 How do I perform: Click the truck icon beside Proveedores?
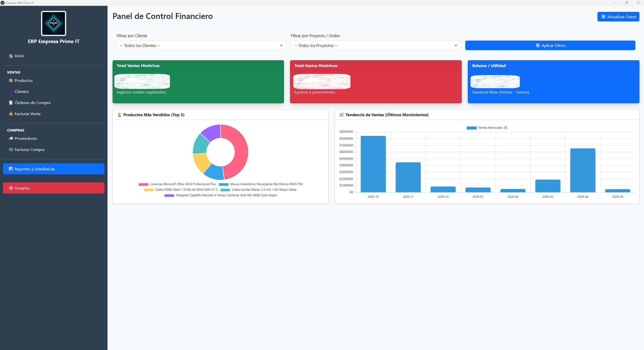coord(11,139)
